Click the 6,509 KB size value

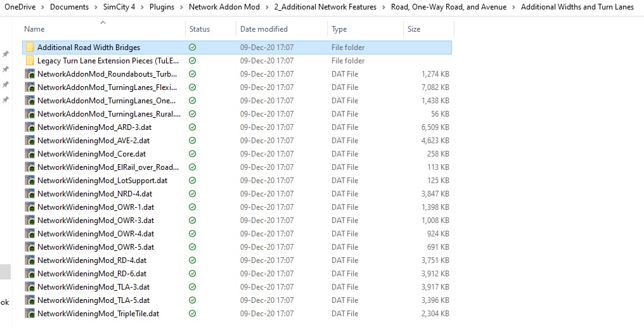tap(435, 127)
